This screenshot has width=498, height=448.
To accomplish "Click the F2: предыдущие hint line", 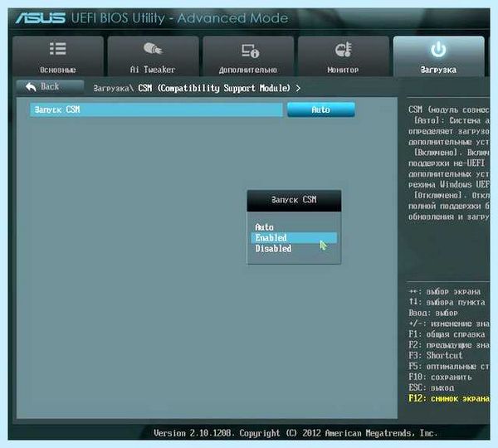I will 449,345.
